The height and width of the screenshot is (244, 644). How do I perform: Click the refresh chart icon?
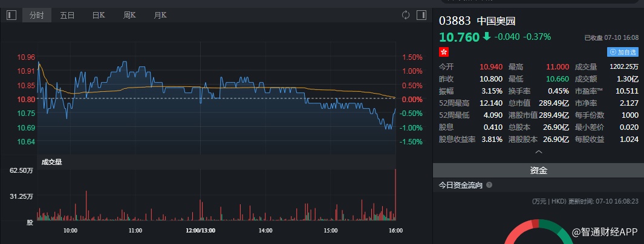click(406, 15)
